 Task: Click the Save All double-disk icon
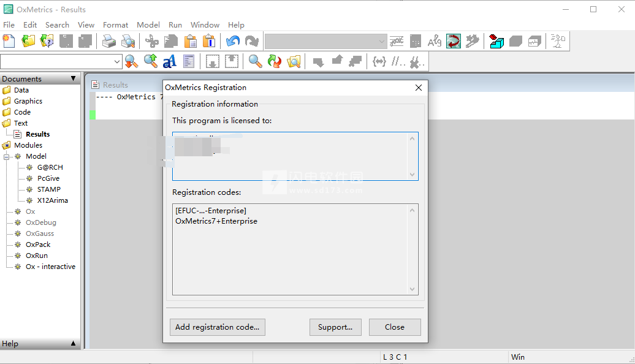[85, 41]
